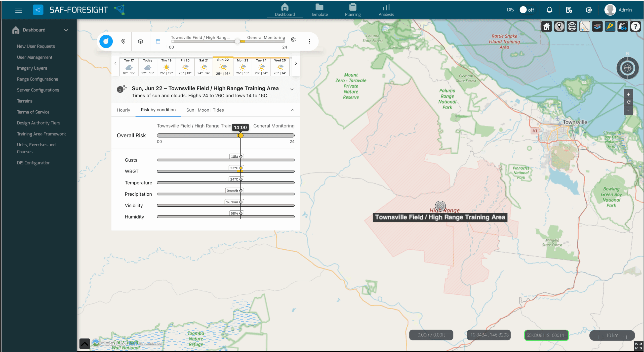Zoom out the map with minus button
Image resolution: width=644 pixels, height=352 pixels.
628,111
